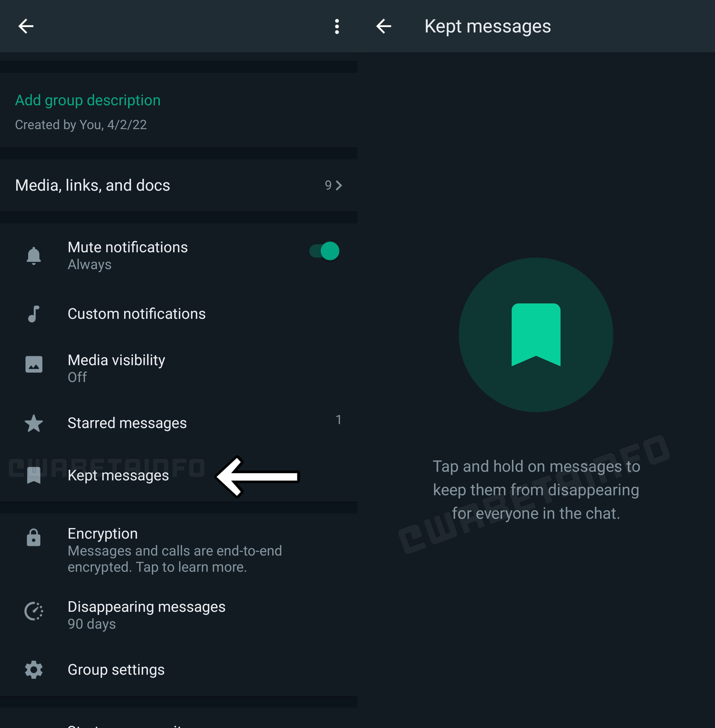Tap the star icon for starred messages

pos(34,423)
